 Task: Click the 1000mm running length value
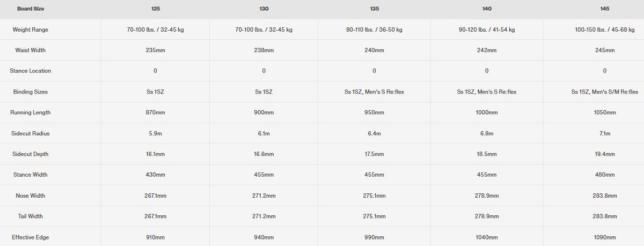(487, 112)
